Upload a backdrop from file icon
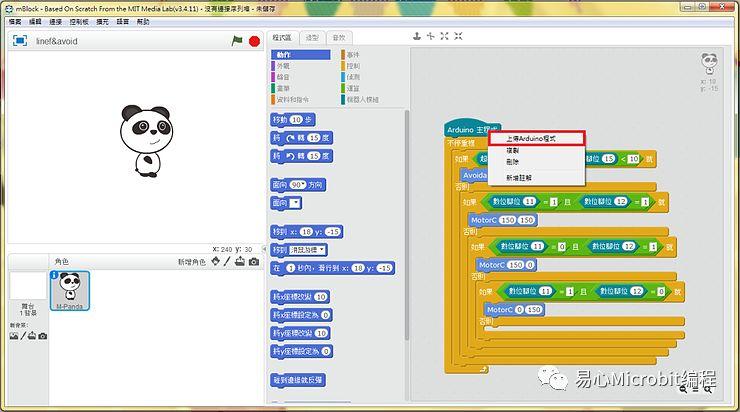The height and width of the screenshot is (412, 740). (x=32, y=336)
